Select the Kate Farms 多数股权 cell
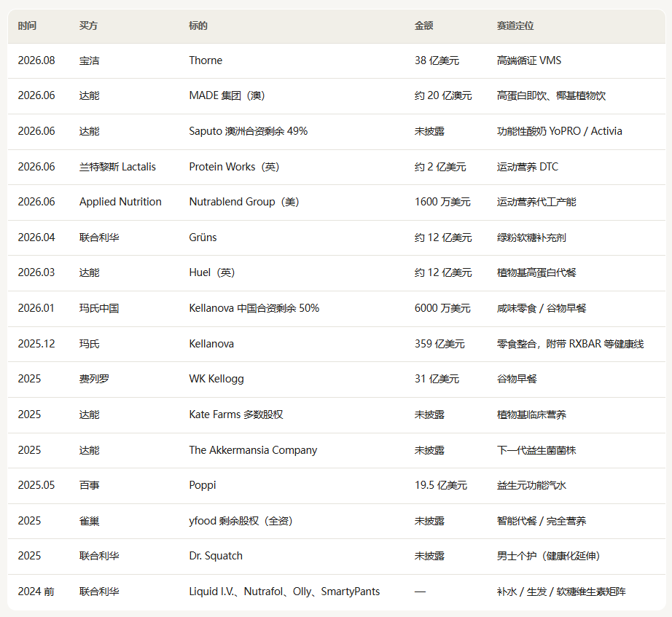 [x=236, y=414]
